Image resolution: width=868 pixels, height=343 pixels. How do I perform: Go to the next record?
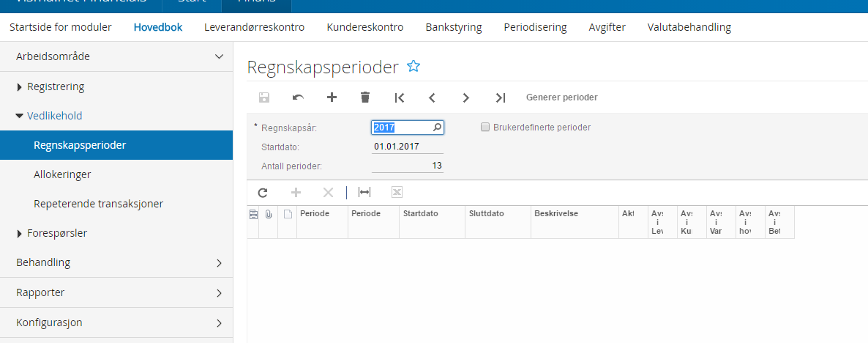(x=465, y=97)
